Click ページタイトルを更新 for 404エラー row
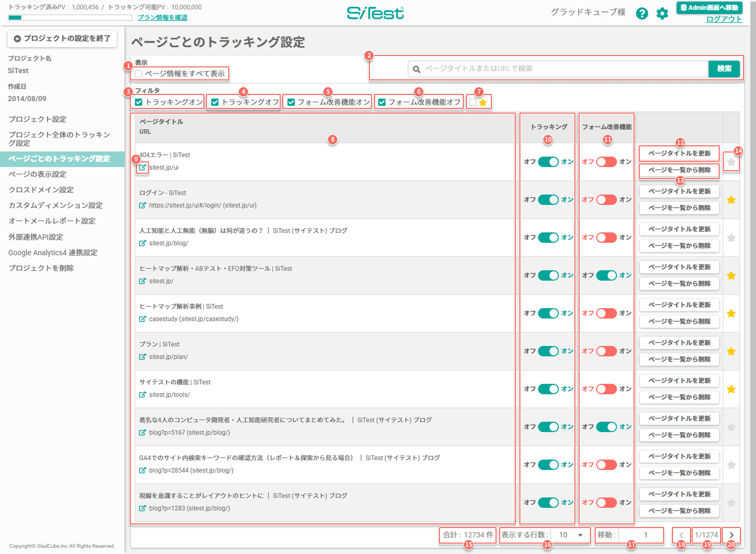 coord(679,154)
